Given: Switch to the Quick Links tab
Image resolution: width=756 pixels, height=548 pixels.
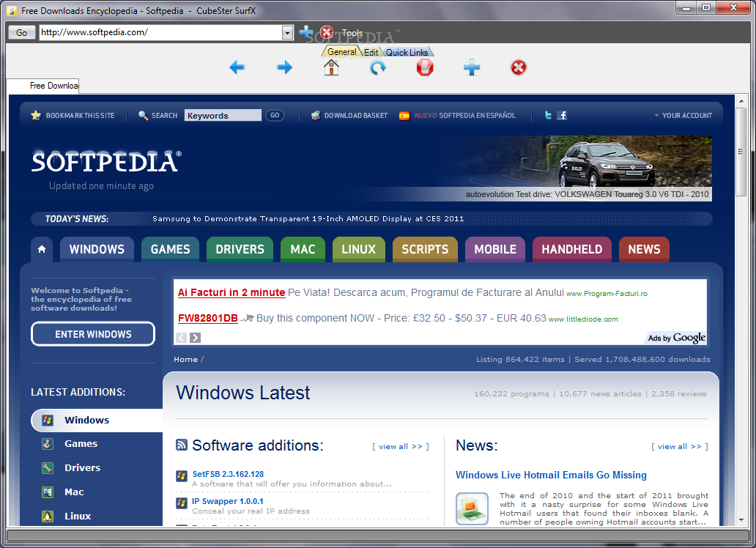Looking at the screenshot, I should point(407,53).
